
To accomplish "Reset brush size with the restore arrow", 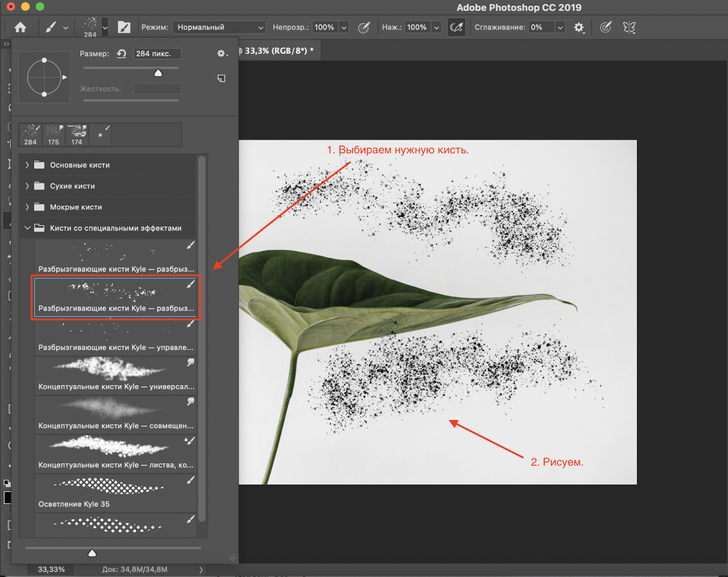I will tap(121, 54).
